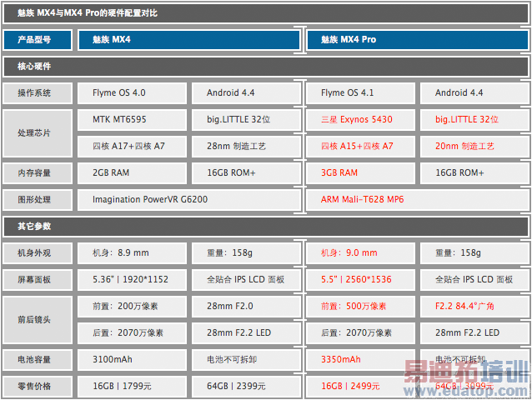Screen dimensions: 532x400
Task: Select the '核心硬件' section bar
Action: (x=266, y=67)
